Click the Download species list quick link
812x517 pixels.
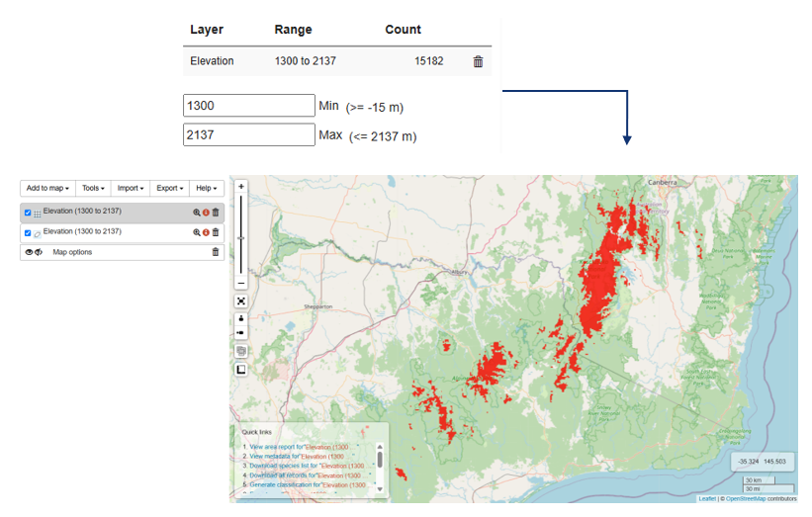pyautogui.click(x=282, y=467)
